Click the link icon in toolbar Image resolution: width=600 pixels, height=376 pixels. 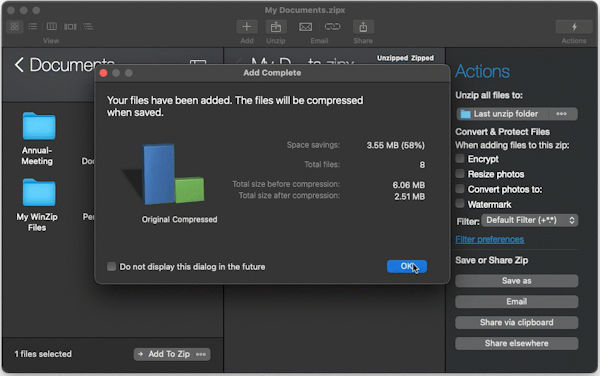[332, 27]
